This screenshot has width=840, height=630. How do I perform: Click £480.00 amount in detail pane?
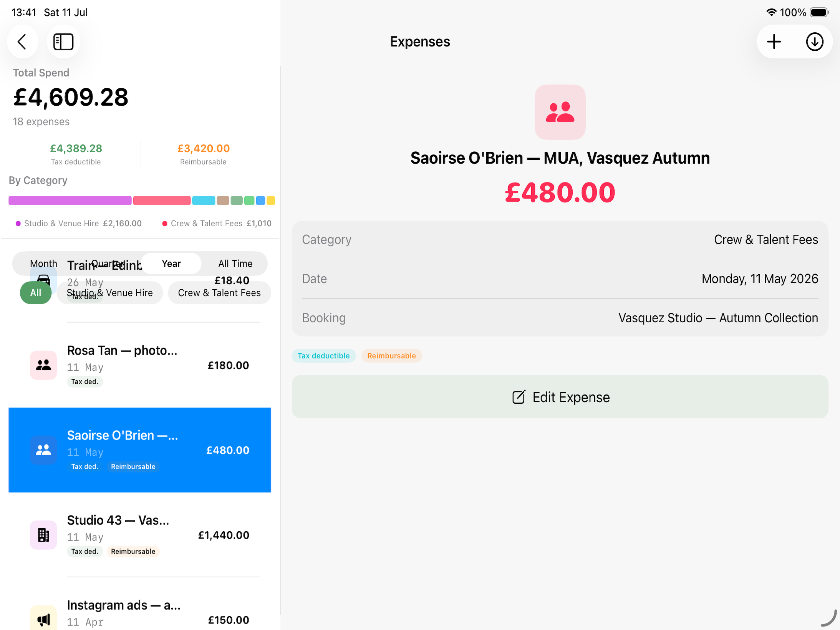[x=560, y=192]
